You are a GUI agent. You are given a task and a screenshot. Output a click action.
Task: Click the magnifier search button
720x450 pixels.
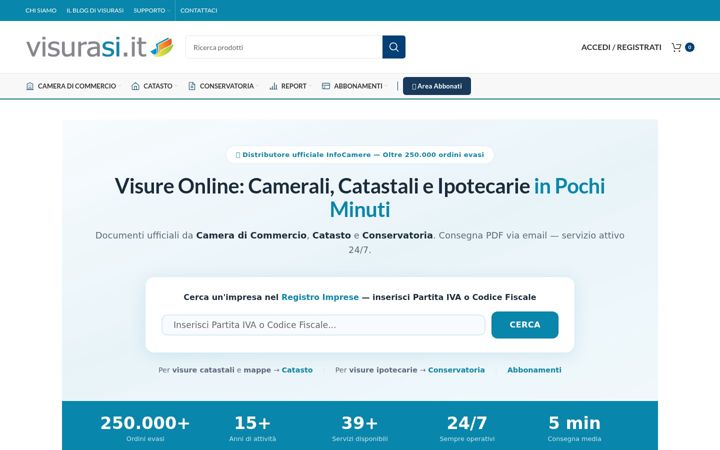tap(394, 47)
